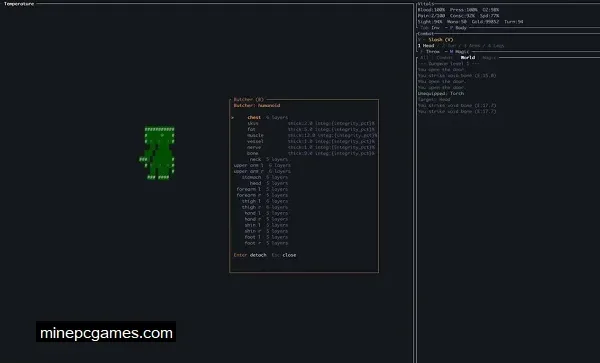The width and height of the screenshot is (600, 363).
Task: Click the Sight vitals value
Action: [x=430, y=22]
